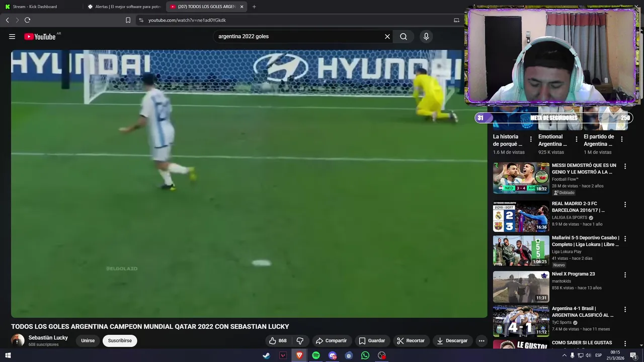Image resolution: width=644 pixels, height=362 pixels.
Task: Open the ESP keyboard language indicator
Action: 599,355
